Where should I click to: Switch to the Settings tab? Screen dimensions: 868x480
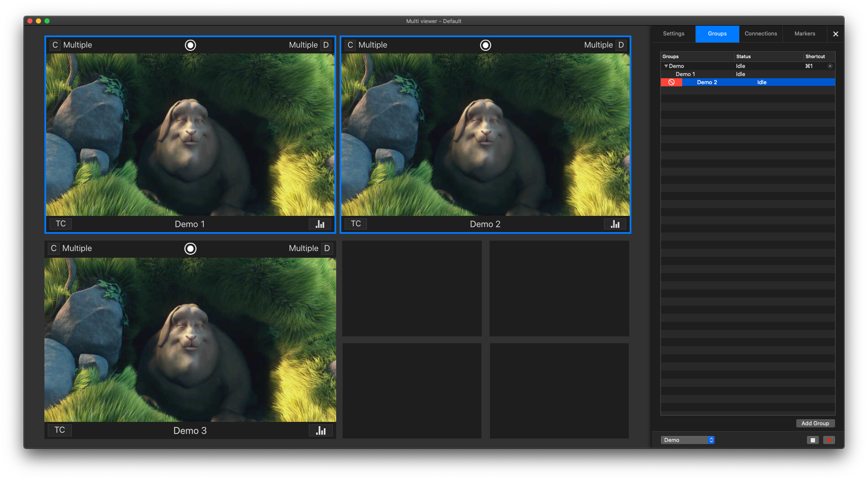tap(674, 34)
